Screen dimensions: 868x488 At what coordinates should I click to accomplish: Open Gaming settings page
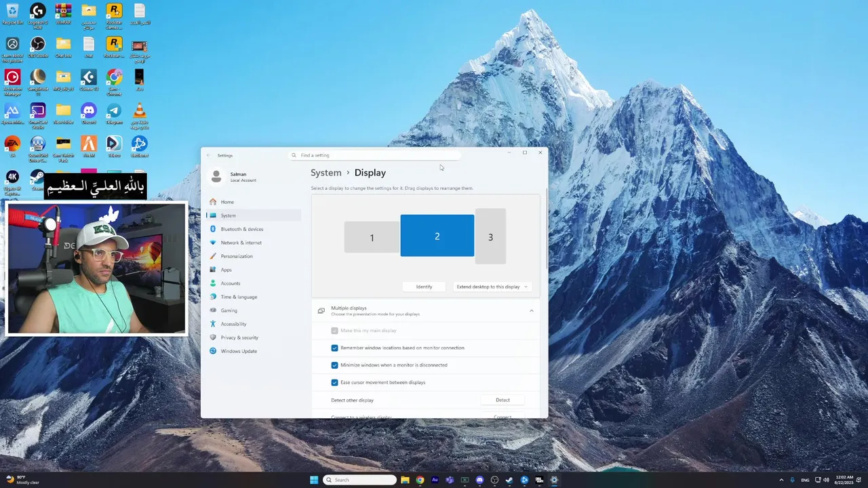pyautogui.click(x=254, y=310)
